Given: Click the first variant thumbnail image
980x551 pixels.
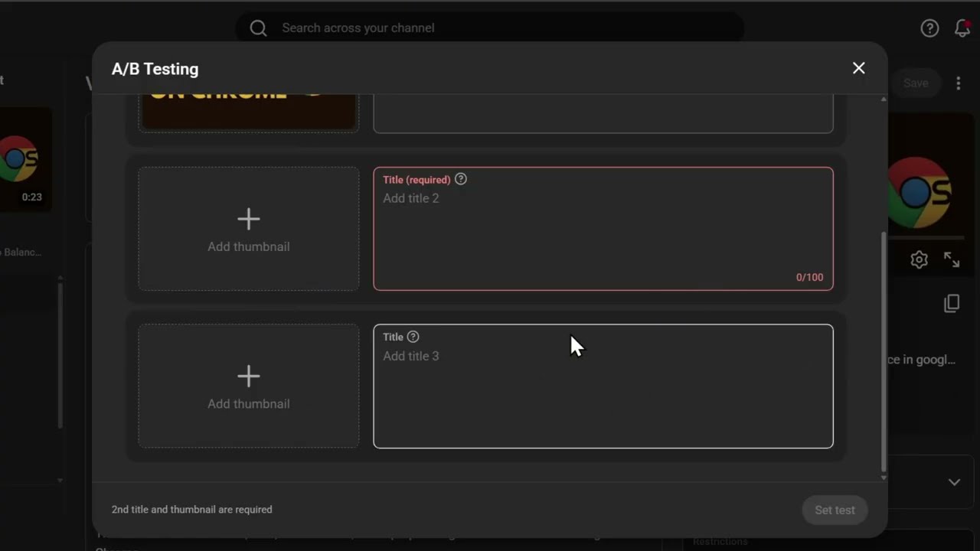Looking at the screenshot, I should pos(249,112).
